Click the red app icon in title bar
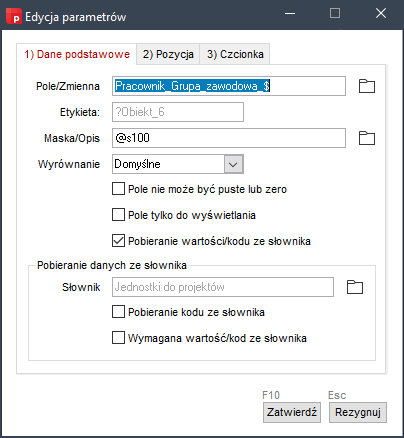Screen dimensions: 404x438 click(14, 16)
